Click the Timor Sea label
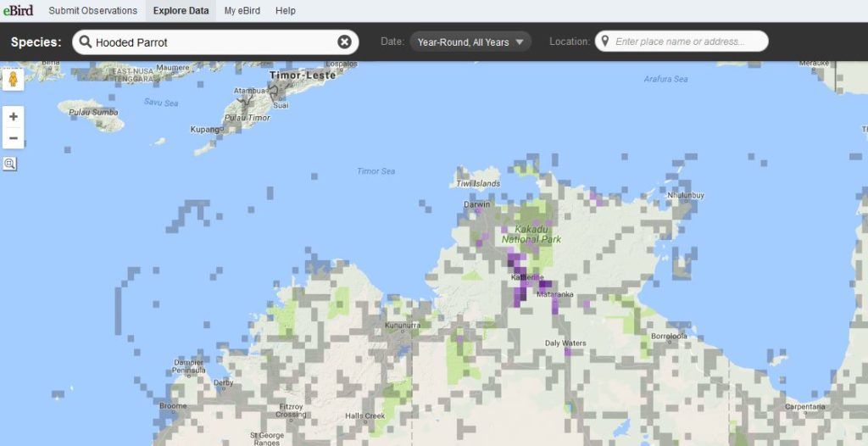The image size is (868, 446). point(376,171)
